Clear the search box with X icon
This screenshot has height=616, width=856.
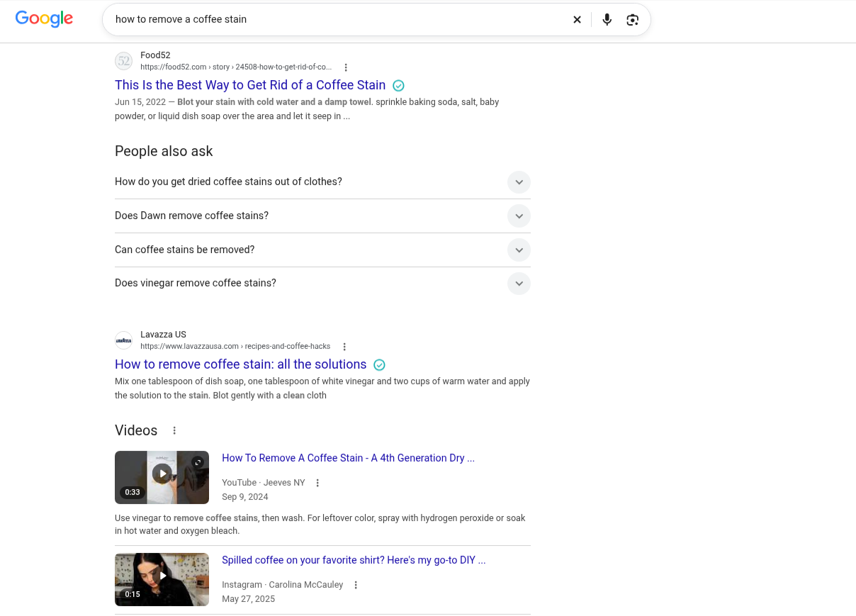[x=577, y=20]
